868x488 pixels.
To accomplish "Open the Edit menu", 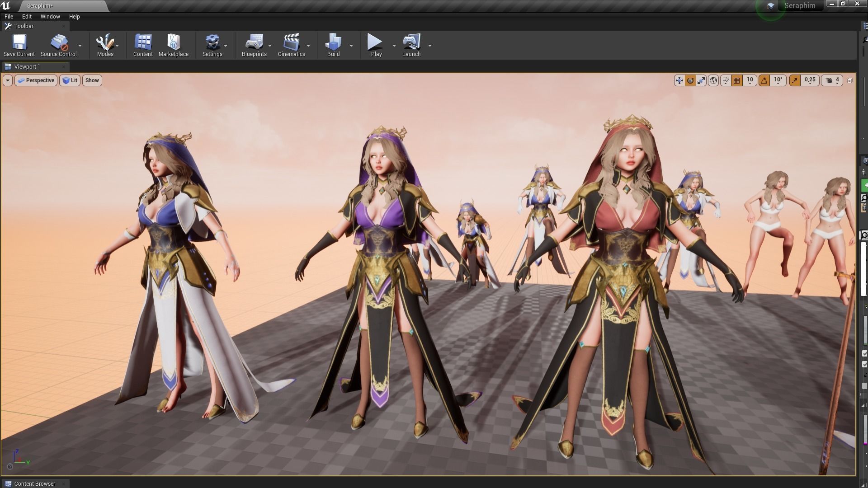I will tap(27, 16).
